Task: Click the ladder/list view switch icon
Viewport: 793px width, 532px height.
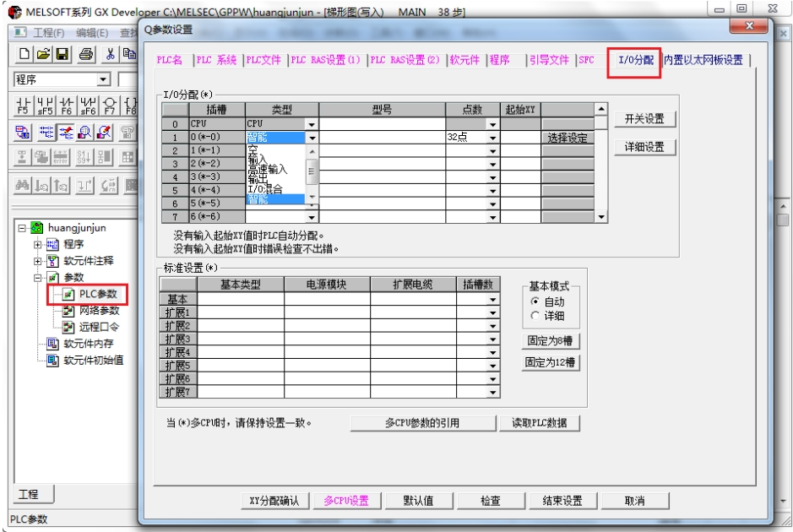Action: 22,133
